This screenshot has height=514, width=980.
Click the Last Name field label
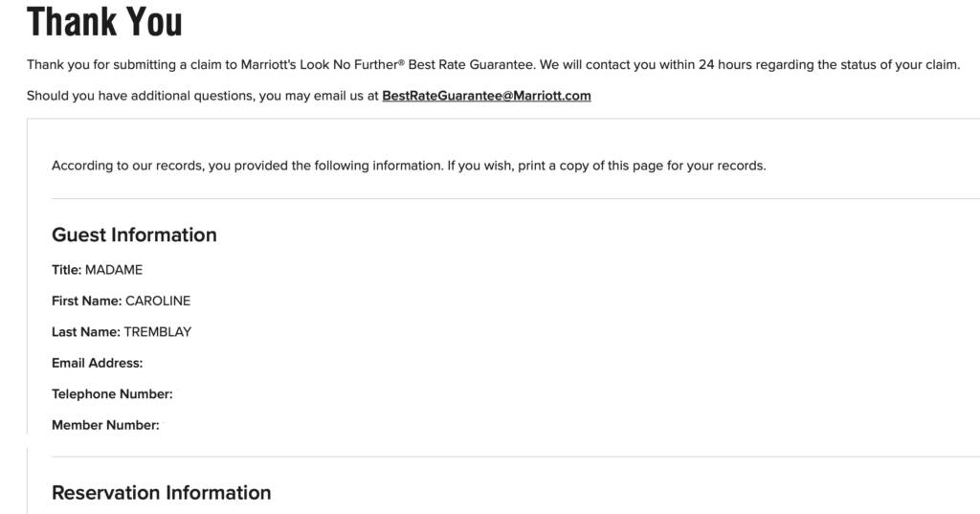[85, 332]
